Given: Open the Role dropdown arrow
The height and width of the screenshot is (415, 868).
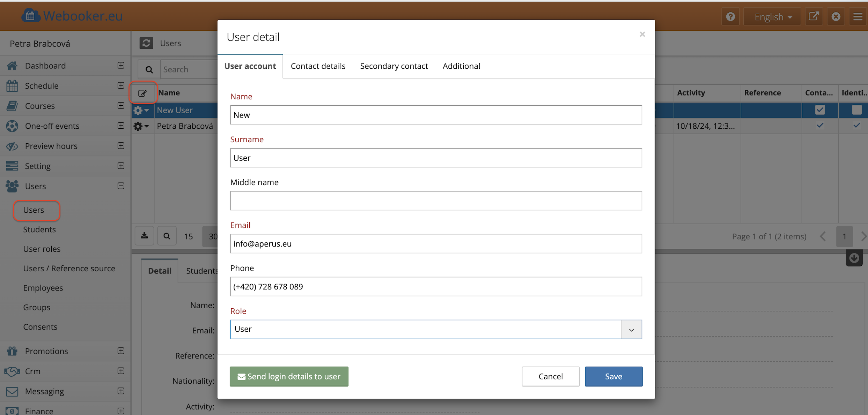Looking at the screenshot, I should 631,329.
